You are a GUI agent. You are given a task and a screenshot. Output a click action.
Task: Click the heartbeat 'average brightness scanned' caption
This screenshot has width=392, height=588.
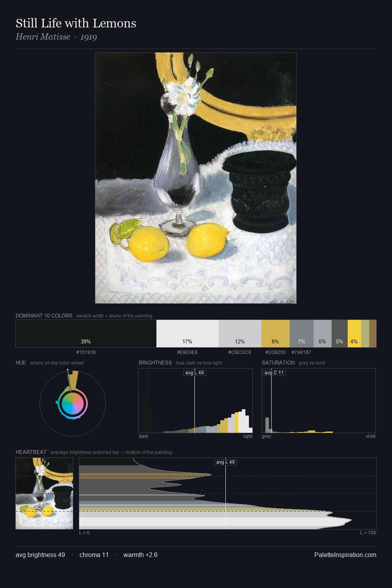point(111,452)
